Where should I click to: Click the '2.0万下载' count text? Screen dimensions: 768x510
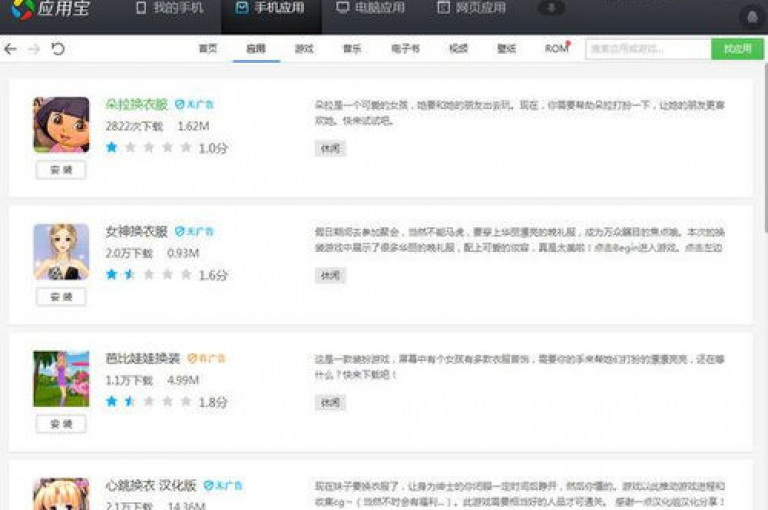pos(129,253)
